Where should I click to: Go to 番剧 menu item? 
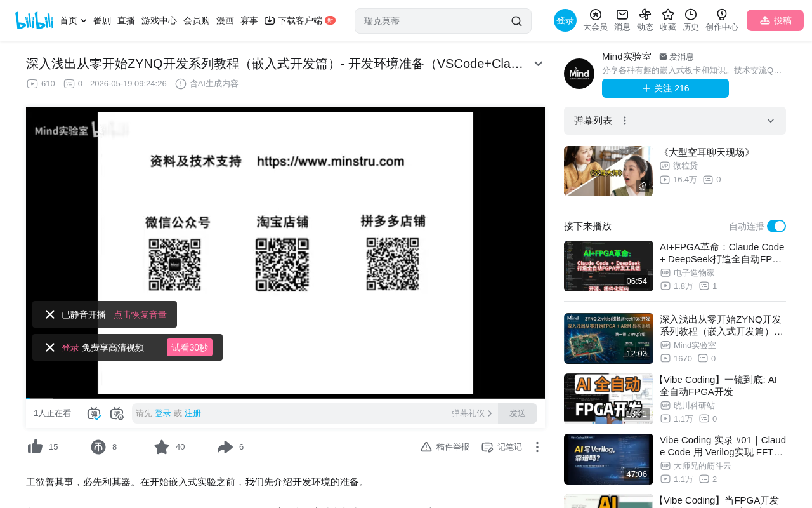[102, 20]
